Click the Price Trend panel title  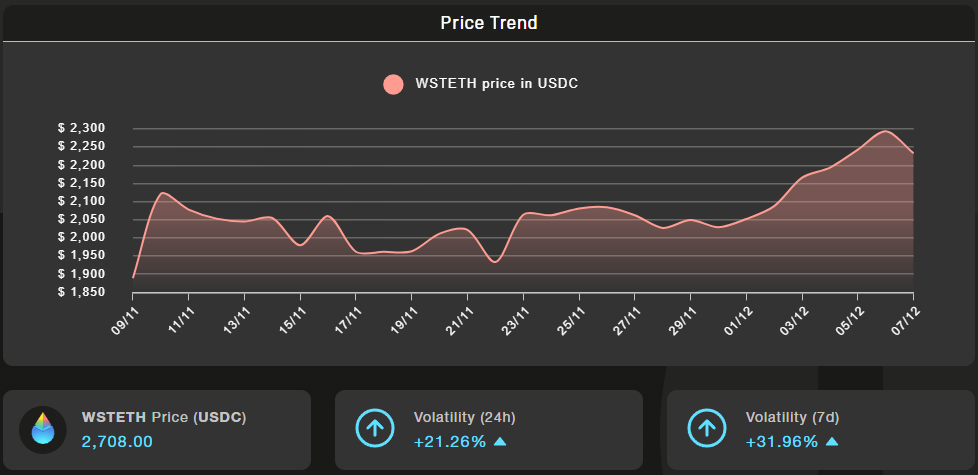click(489, 23)
